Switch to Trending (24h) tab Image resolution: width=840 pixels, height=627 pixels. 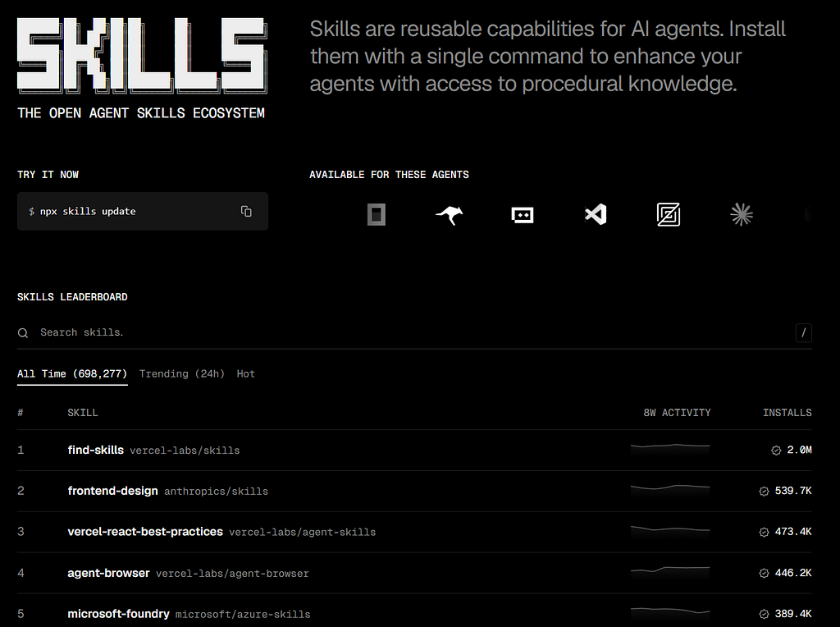click(x=181, y=374)
